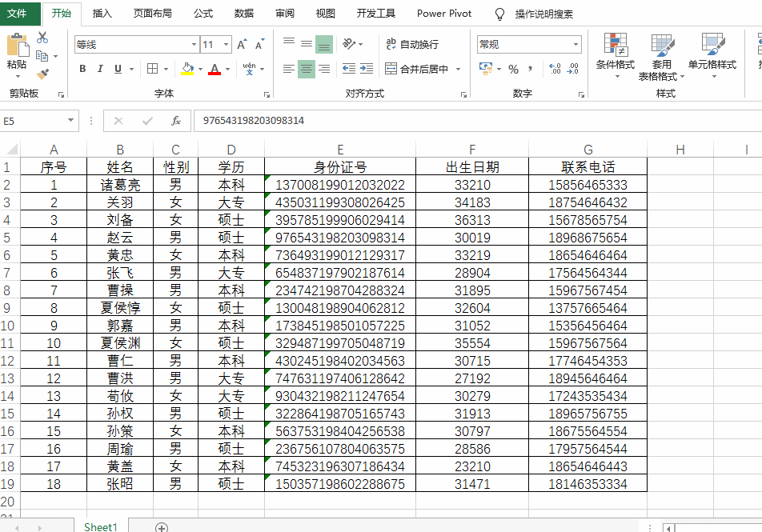This screenshot has width=762, height=532.
Task: Apply red font color A
Action: click(x=215, y=69)
